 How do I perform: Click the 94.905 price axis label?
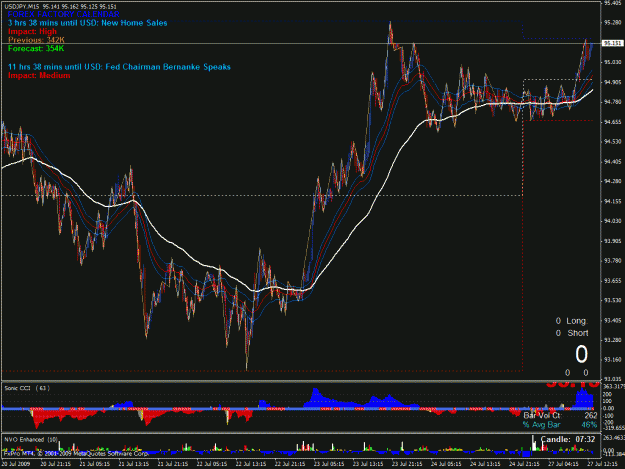[x=613, y=82]
